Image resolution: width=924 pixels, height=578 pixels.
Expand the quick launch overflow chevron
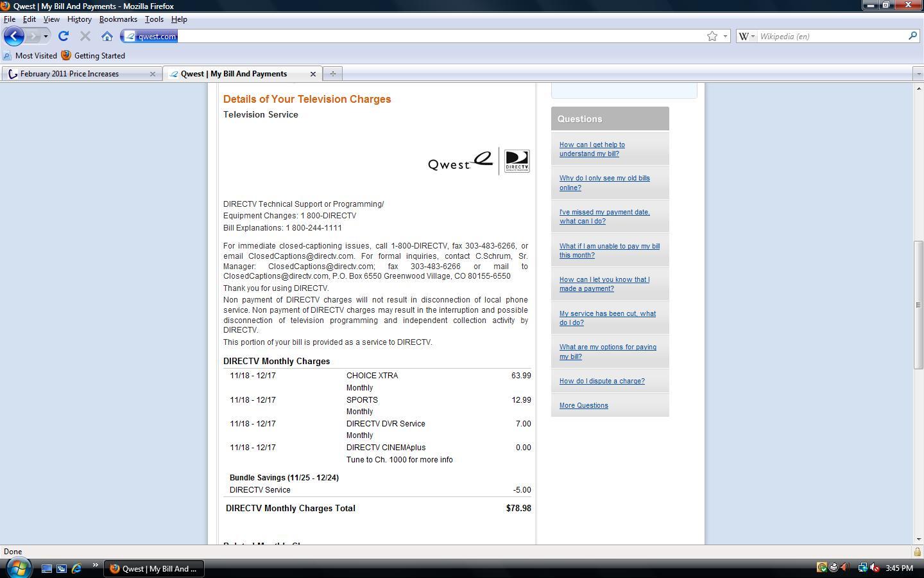(x=95, y=566)
